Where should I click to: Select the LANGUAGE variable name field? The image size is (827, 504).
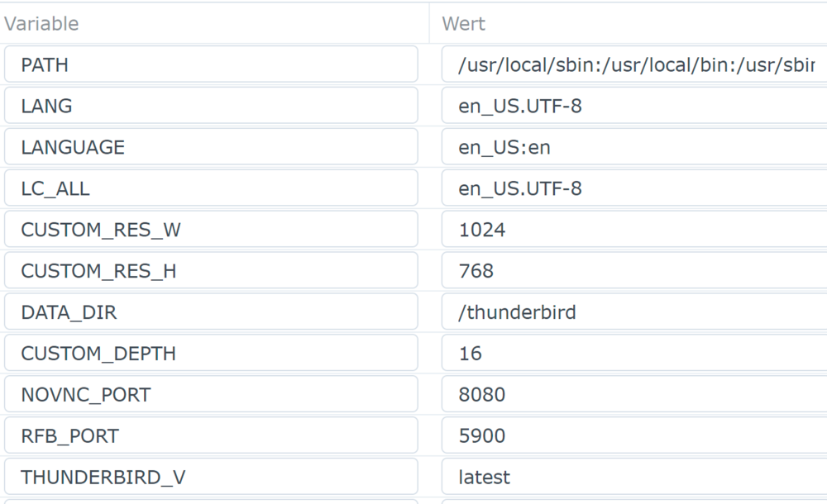click(x=211, y=146)
